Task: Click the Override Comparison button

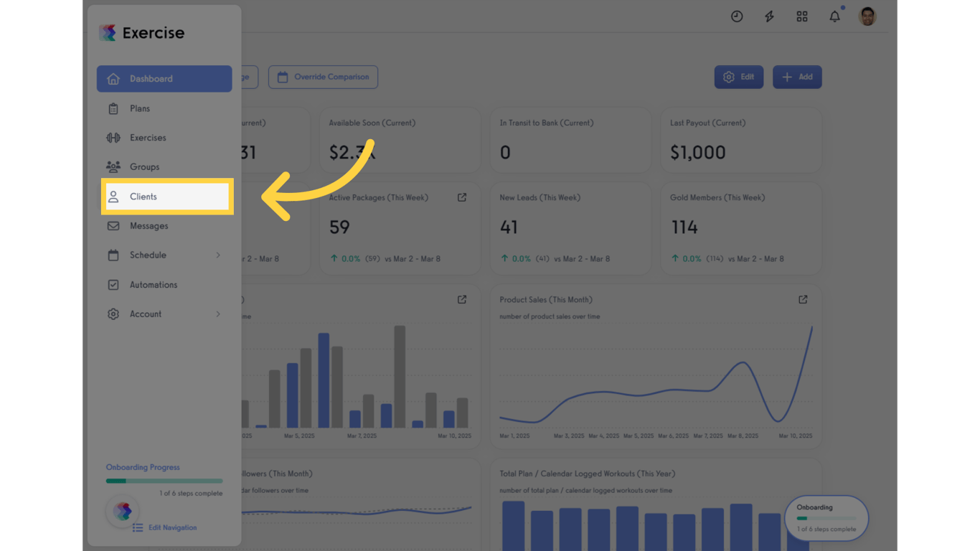Action: (323, 77)
